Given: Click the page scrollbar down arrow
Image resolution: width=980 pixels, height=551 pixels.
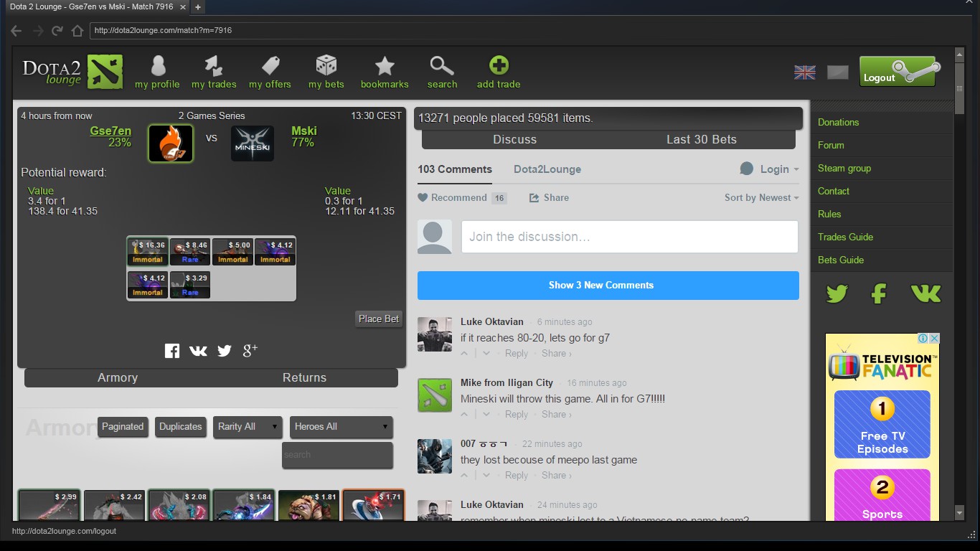Looking at the screenshot, I should 960,514.
